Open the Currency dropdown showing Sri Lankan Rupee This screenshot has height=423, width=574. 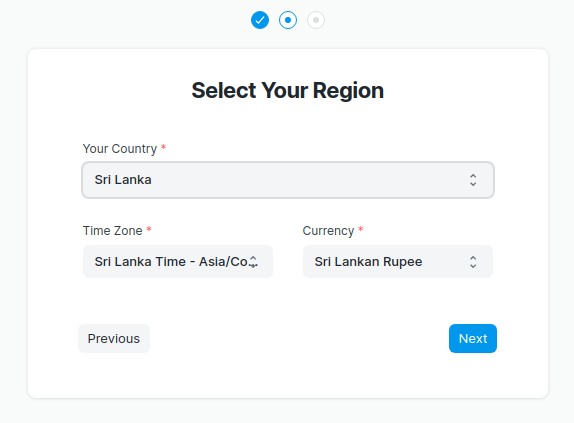[x=398, y=262]
